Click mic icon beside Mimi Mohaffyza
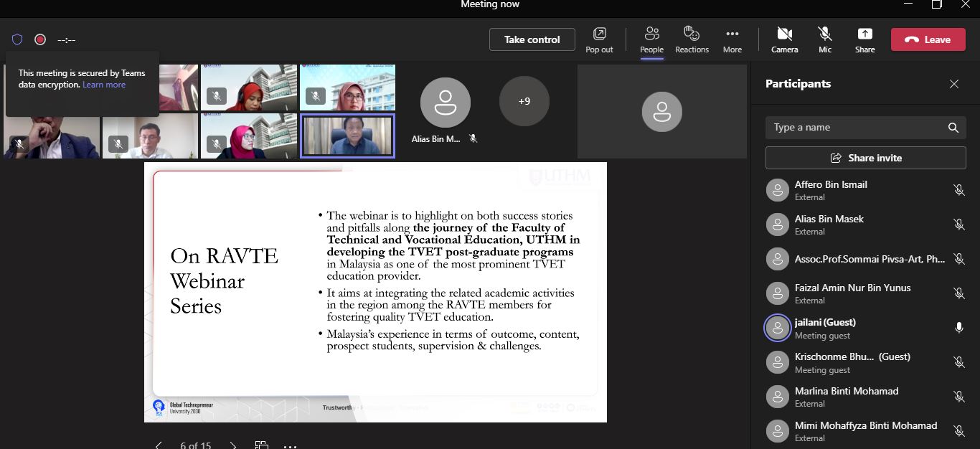The image size is (980, 449). pyautogui.click(x=958, y=431)
